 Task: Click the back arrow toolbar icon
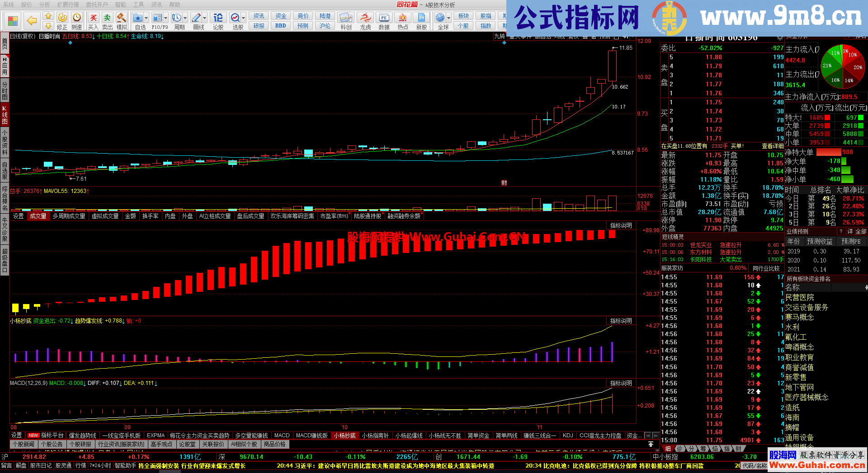(x=32, y=20)
